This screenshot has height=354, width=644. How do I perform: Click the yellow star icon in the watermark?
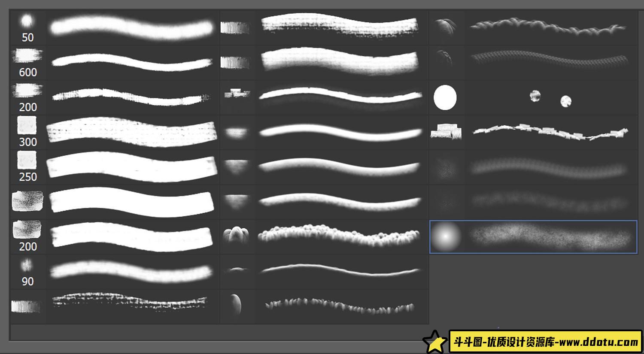click(435, 342)
